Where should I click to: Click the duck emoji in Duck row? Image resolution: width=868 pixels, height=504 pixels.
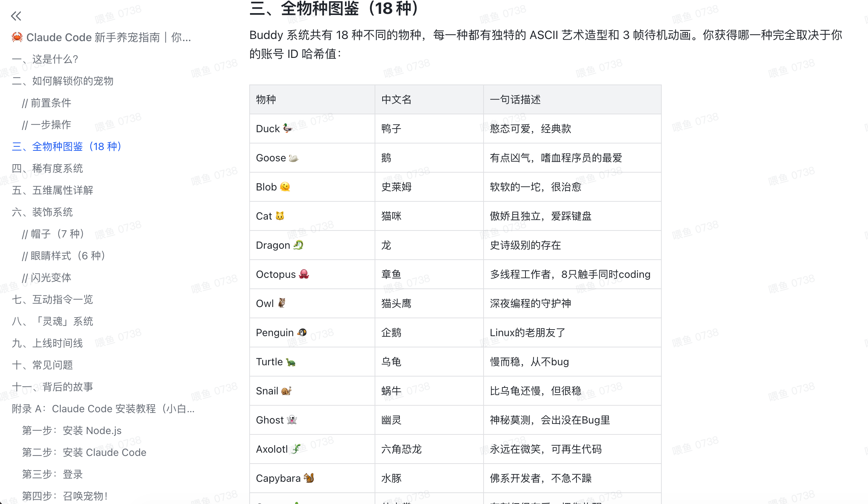click(288, 128)
